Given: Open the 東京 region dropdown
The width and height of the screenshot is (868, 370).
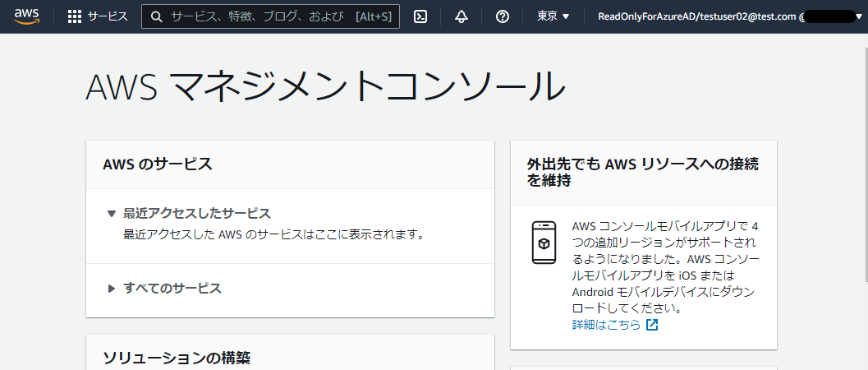Looking at the screenshot, I should coord(553,16).
